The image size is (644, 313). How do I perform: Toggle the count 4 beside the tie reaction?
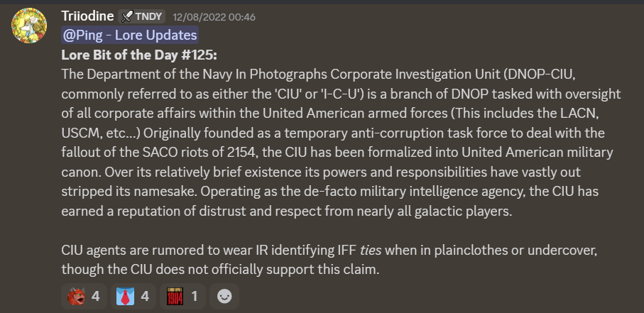click(145, 297)
